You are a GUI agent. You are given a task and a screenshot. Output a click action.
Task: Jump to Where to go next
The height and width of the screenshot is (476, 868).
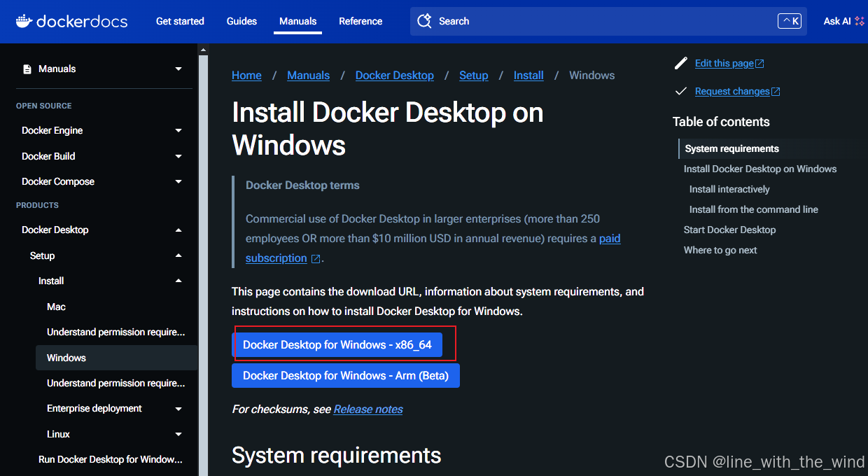720,250
